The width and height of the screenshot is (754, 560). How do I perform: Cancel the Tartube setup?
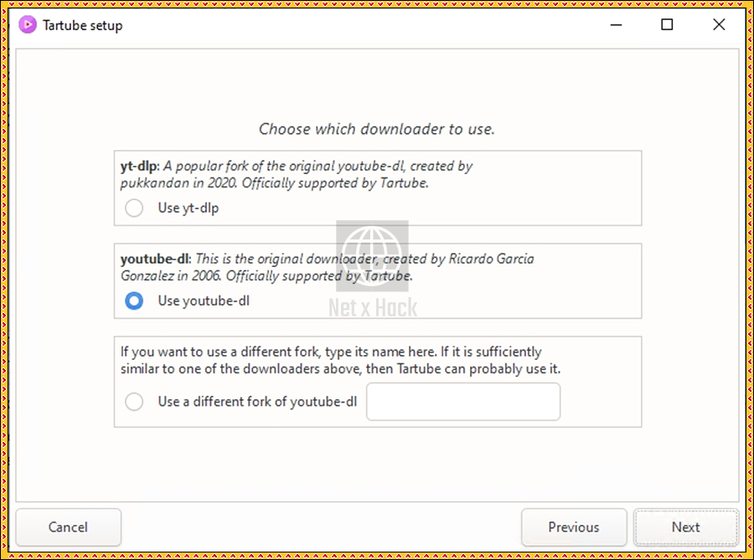point(68,527)
